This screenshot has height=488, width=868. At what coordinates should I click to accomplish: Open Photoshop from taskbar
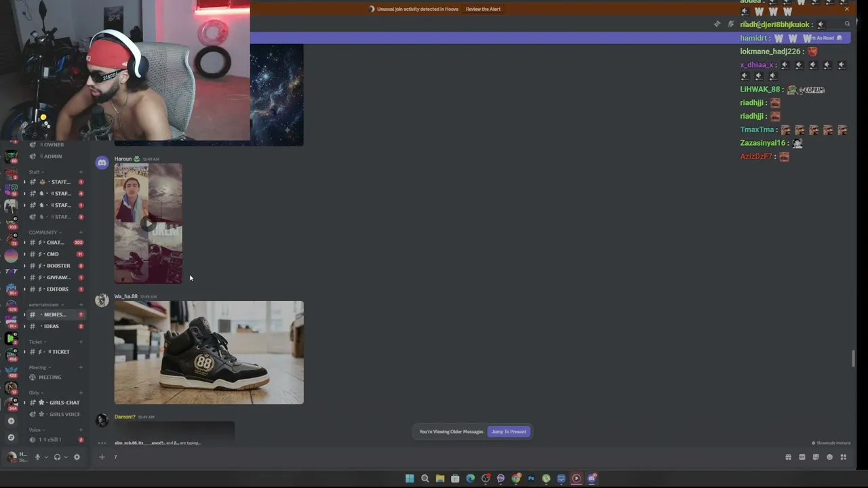coord(531,479)
